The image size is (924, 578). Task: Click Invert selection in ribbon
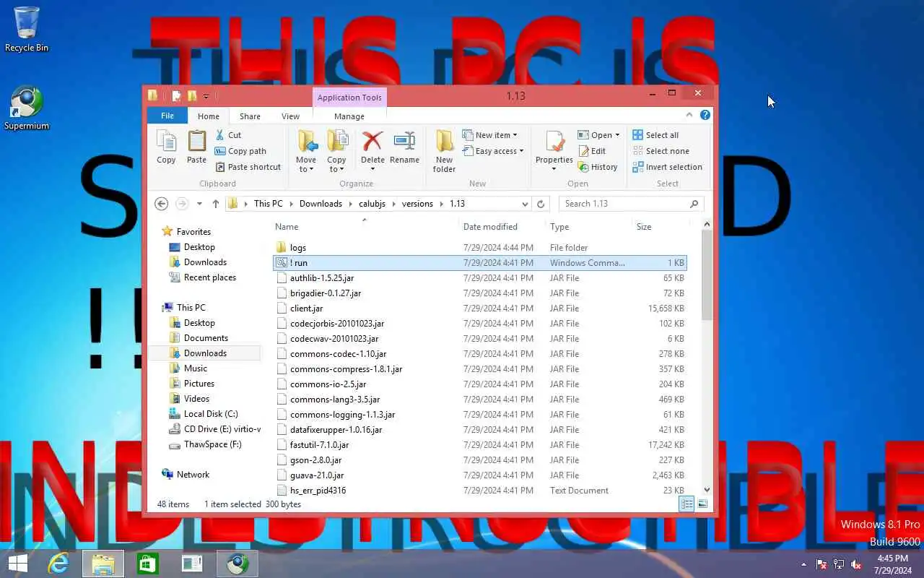coord(667,167)
